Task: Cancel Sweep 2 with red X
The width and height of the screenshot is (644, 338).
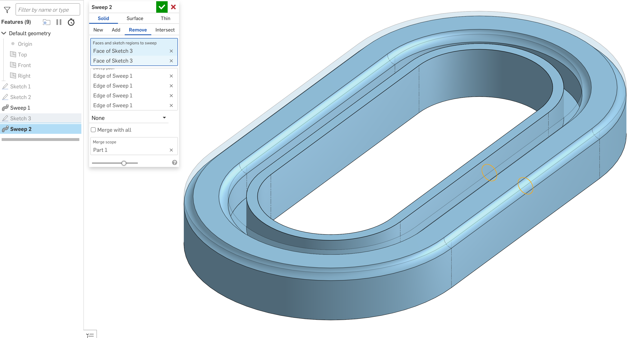Action: (173, 7)
